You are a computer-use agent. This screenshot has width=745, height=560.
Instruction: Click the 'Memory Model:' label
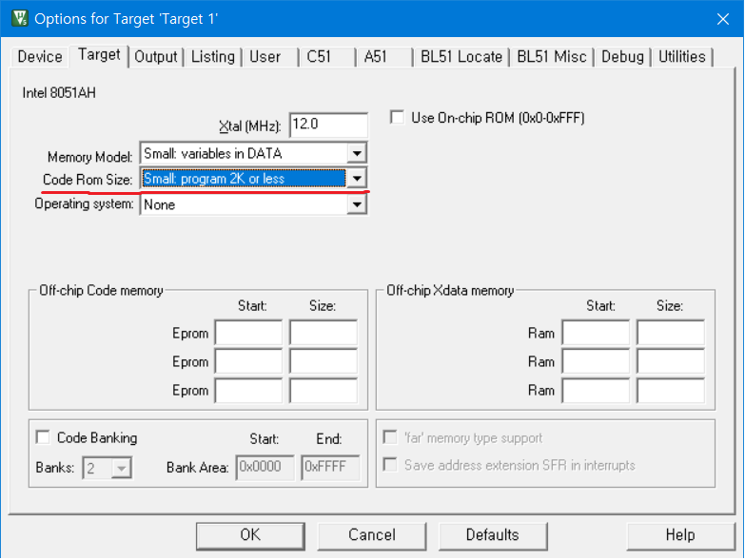89,157
